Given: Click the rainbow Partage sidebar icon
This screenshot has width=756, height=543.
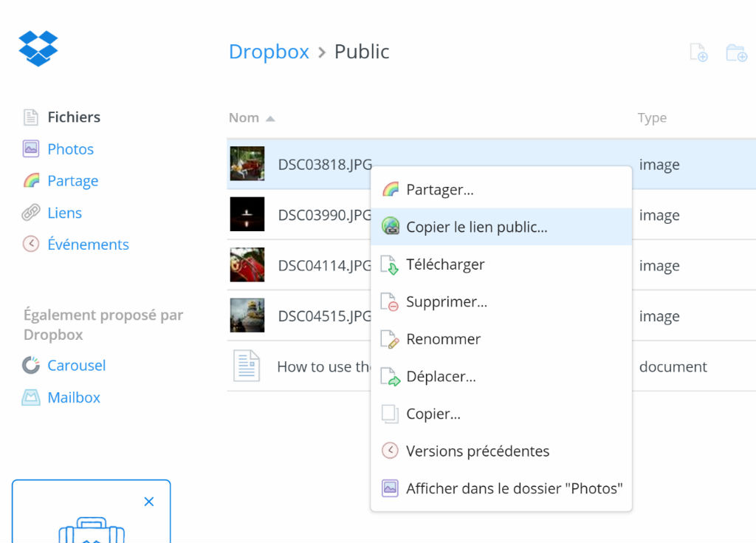Looking at the screenshot, I should (31, 180).
